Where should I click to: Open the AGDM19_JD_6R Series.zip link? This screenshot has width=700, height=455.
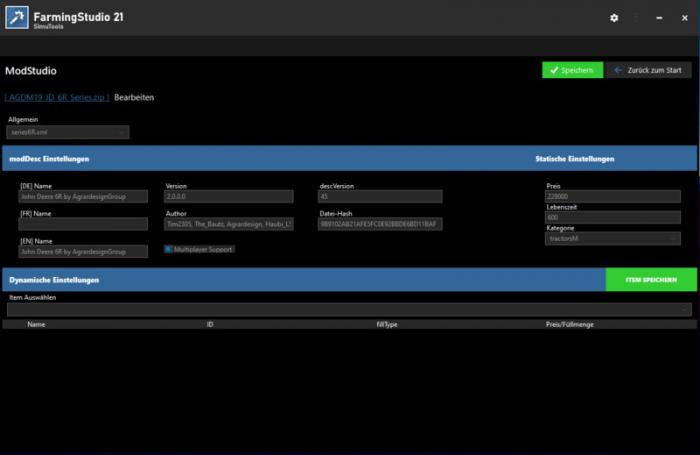[56, 98]
